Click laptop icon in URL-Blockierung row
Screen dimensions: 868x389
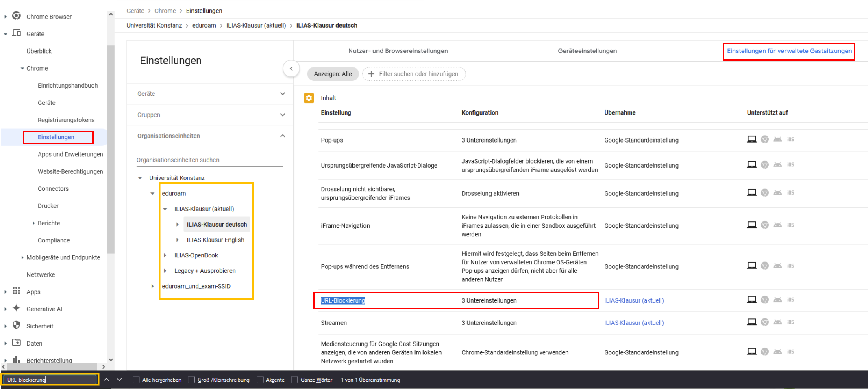tap(752, 300)
